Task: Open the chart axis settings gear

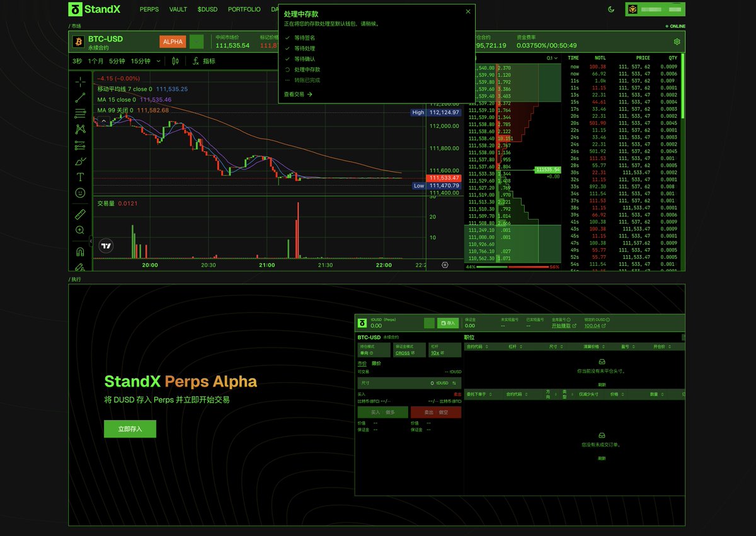Action: (445, 265)
